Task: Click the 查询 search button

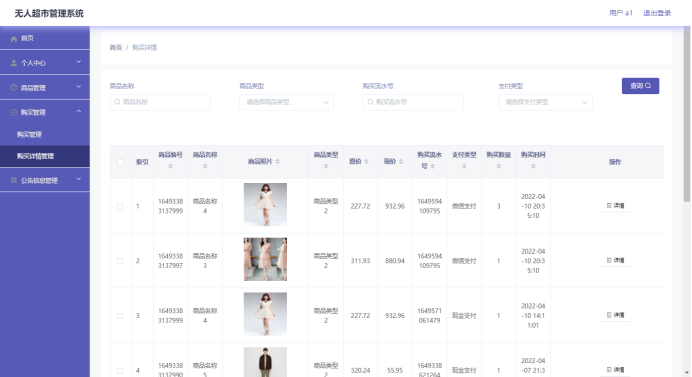Action: tap(640, 86)
